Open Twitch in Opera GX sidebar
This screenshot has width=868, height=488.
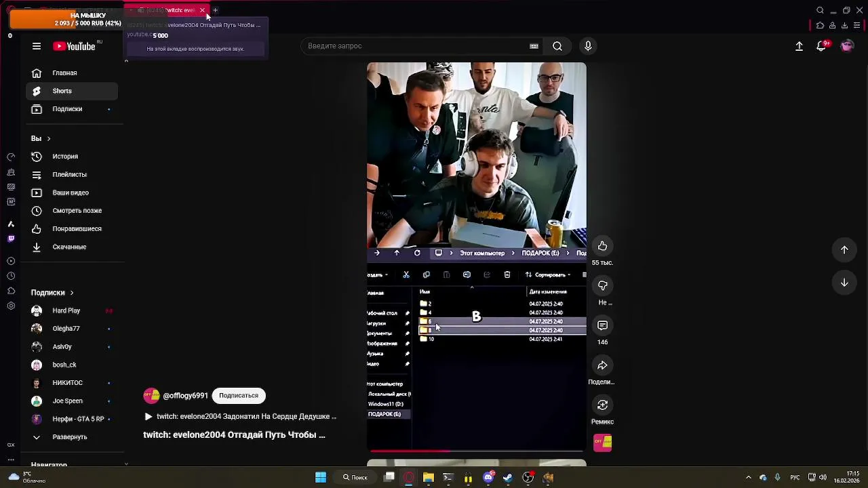[x=11, y=239]
